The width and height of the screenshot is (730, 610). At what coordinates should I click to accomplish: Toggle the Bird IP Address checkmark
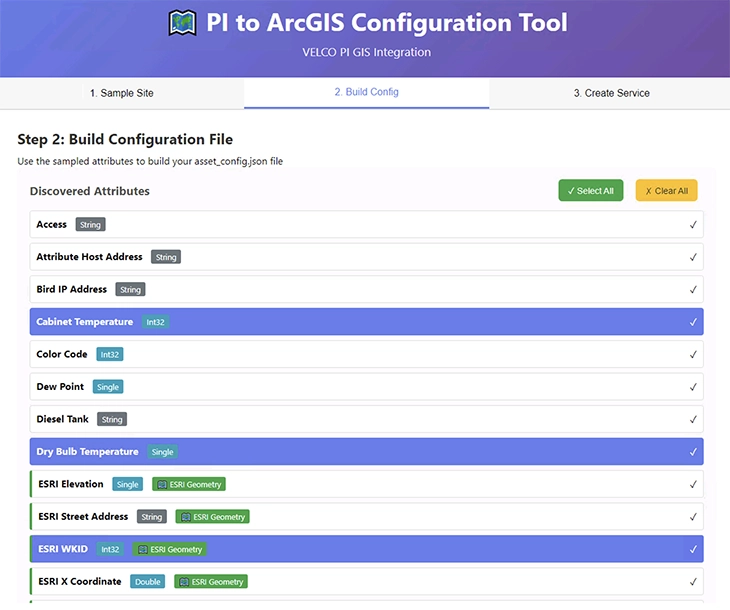point(693,290)
